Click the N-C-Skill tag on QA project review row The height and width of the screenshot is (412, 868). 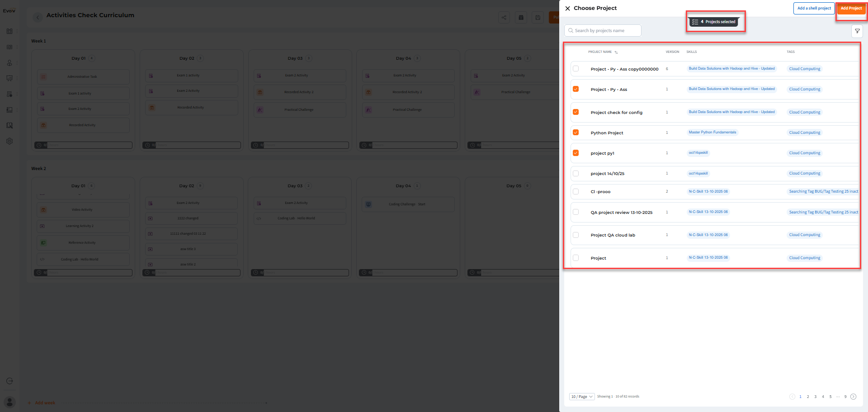click(x=708, y=212)
